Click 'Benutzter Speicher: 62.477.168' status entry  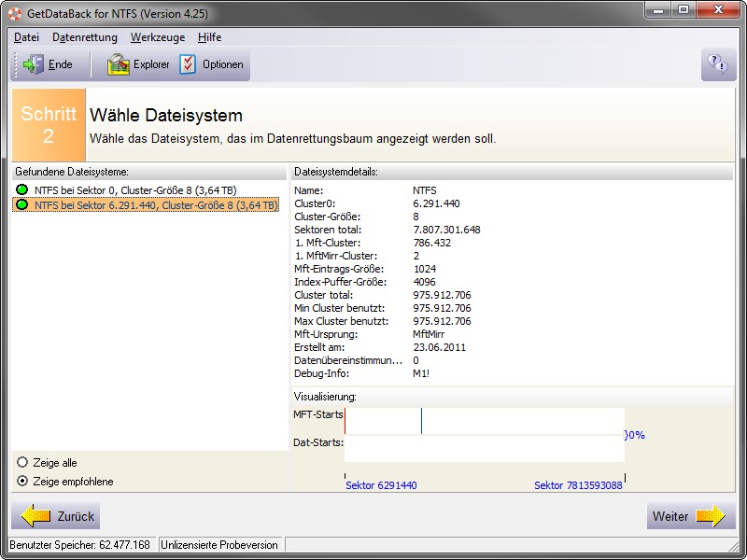click(79, 545)
